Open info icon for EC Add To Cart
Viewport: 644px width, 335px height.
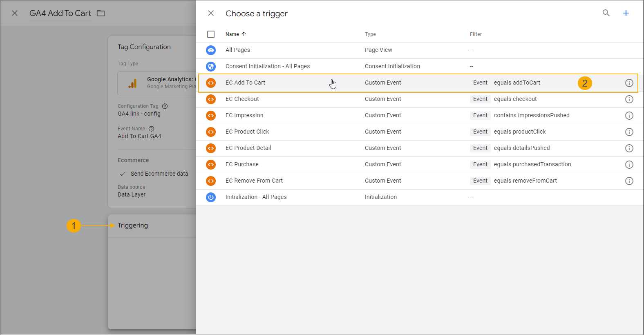pyautogui.click(x=629, y=83)
